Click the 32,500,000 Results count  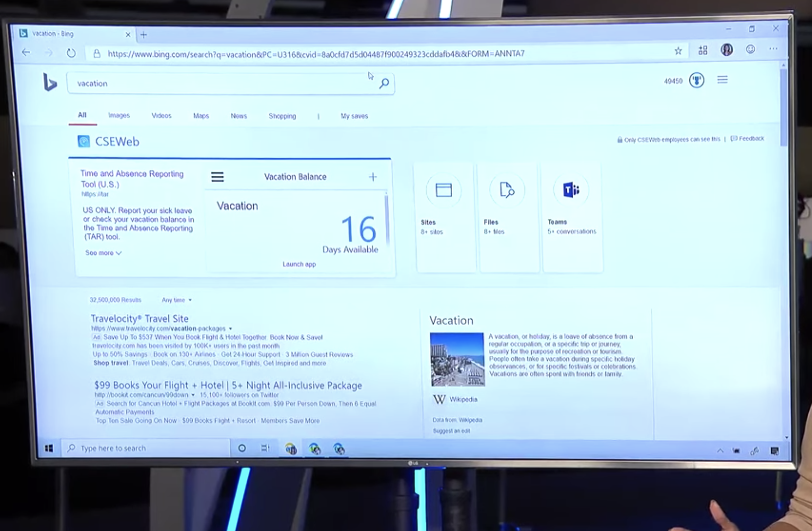coord(115,299)
